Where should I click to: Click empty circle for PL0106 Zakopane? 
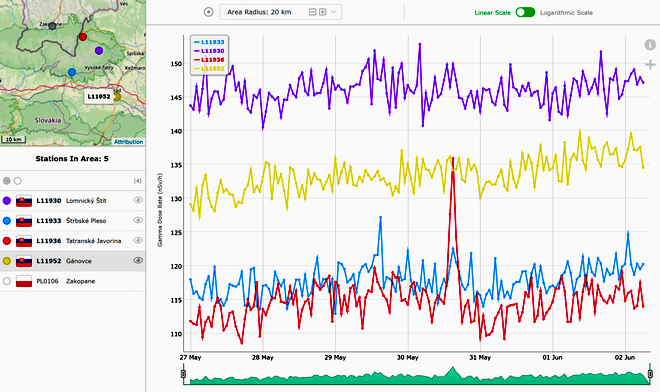(7, 281)
